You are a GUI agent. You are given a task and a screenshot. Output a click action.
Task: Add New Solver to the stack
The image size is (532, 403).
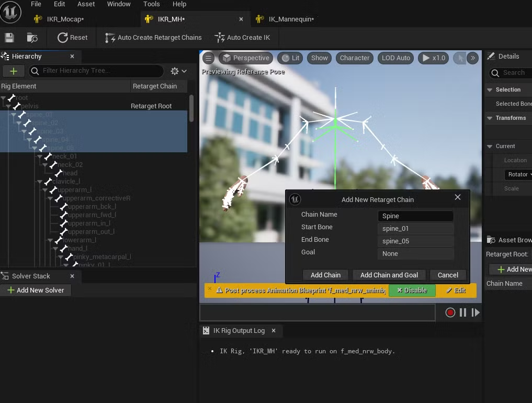point(36,290)
